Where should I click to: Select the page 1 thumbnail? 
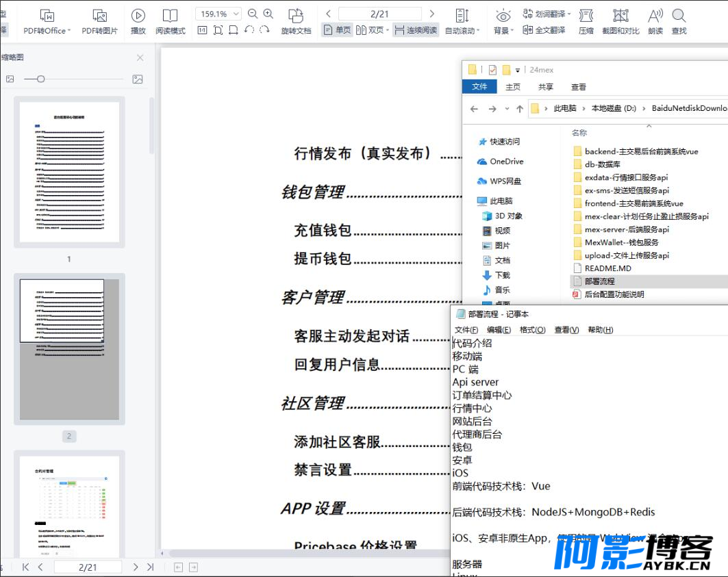pos(69,172)
